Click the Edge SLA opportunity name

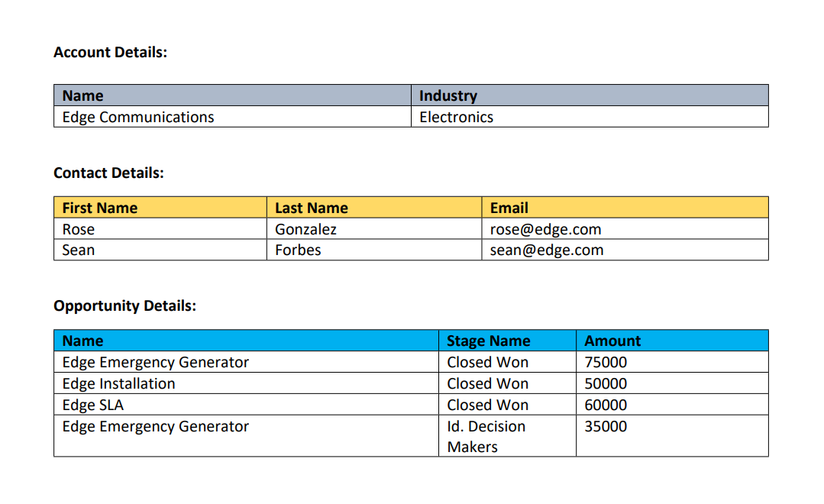pyautogui.click(x=93, y=405)
